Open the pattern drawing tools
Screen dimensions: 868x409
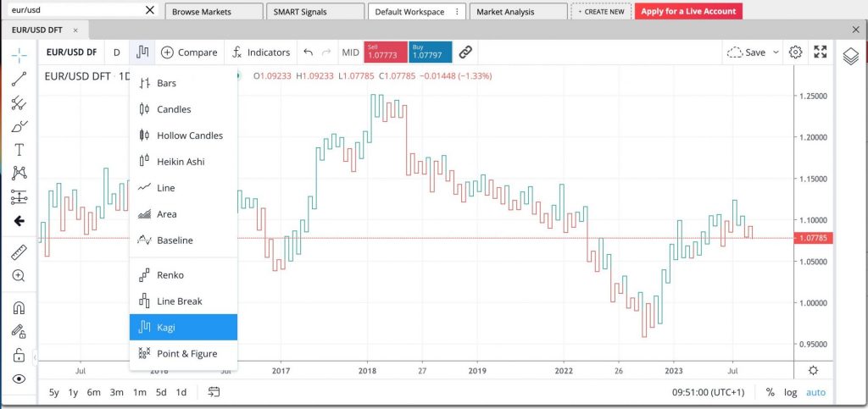pyautogui.click(x=19, y=173)
